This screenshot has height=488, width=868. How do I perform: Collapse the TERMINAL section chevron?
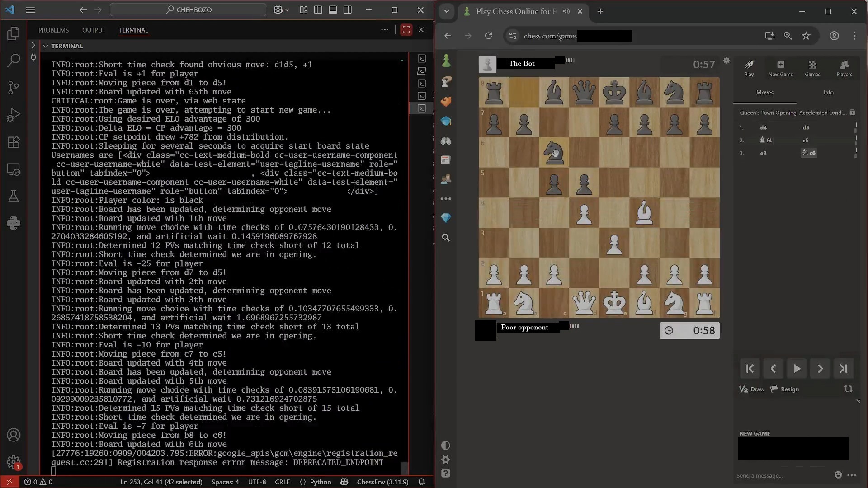click(45, 46)
